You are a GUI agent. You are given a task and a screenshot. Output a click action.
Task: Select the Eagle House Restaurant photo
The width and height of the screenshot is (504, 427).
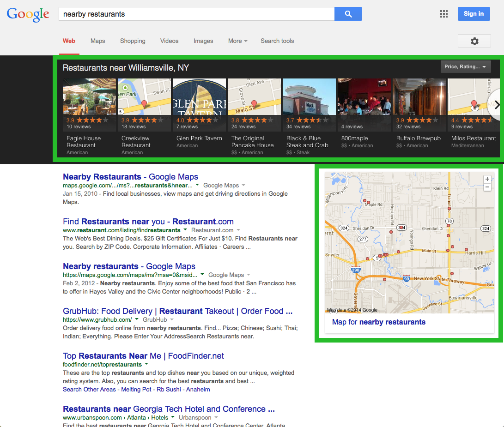[x=89, y=96]
